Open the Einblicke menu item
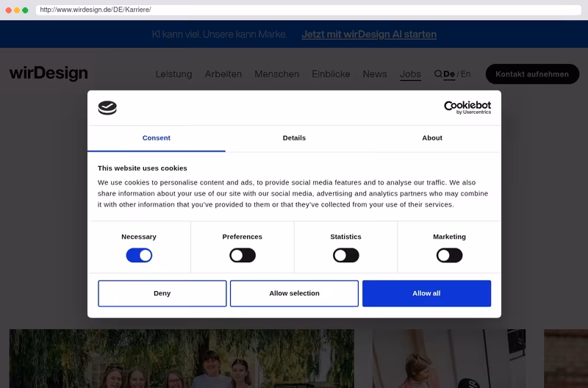 331,74
